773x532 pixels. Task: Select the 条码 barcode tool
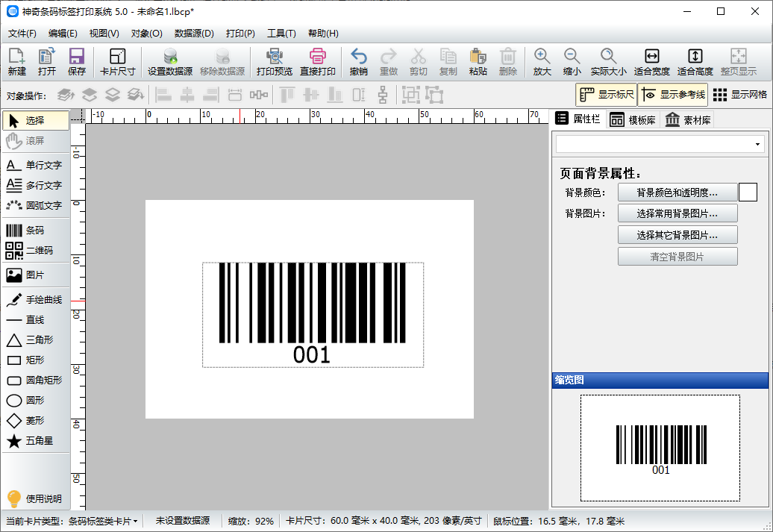click(x=36, y=231)
